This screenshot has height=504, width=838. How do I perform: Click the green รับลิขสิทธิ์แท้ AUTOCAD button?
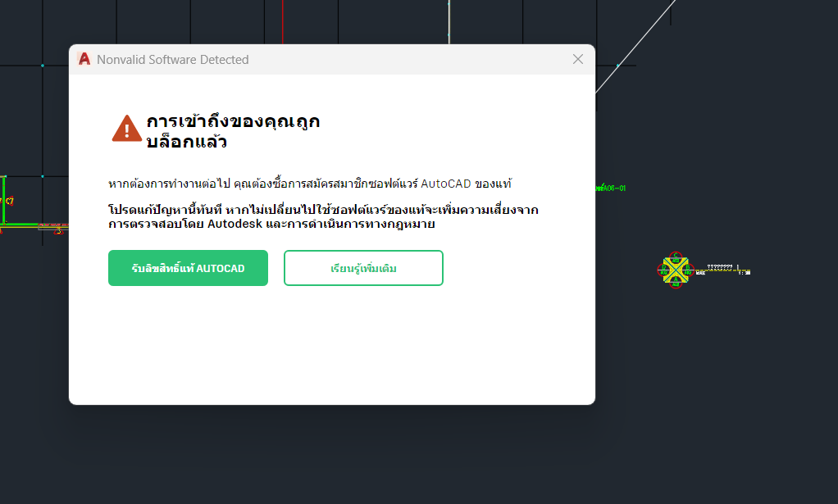point(188,268)
